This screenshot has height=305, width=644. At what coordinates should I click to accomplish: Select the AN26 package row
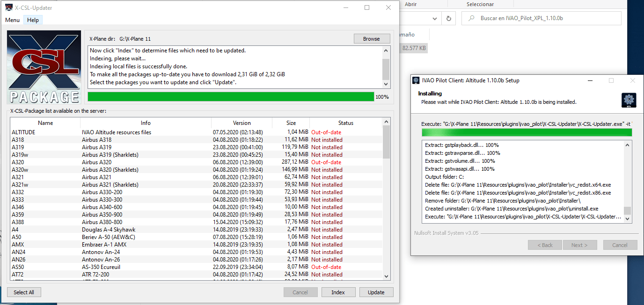coord(197,260)
